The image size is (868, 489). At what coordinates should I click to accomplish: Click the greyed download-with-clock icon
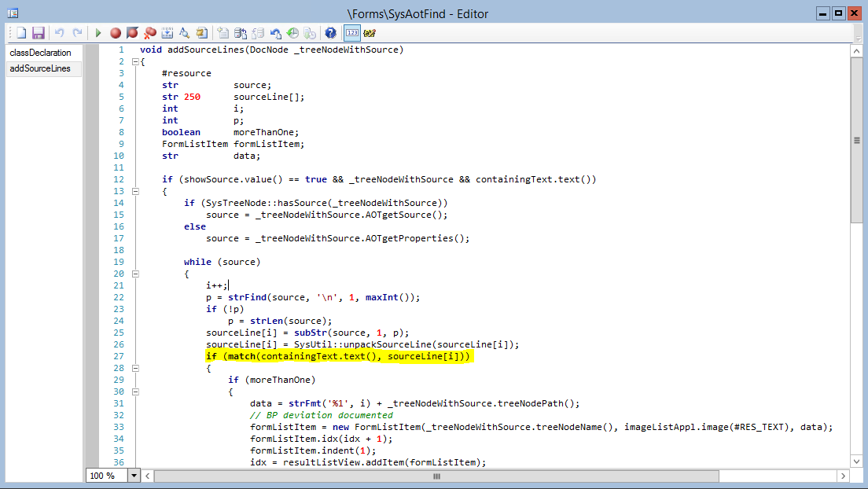(x=310, y=33)
